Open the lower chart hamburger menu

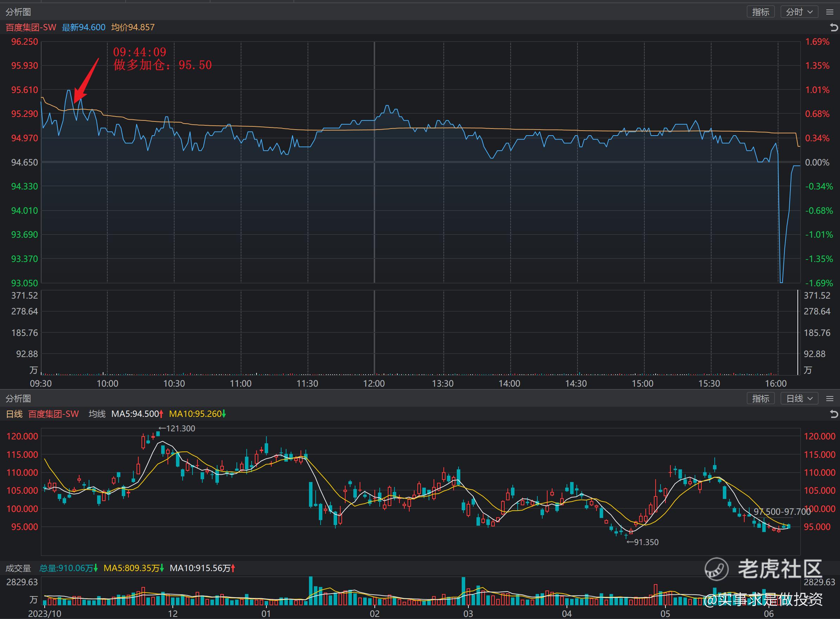click(x=829, y=398)
